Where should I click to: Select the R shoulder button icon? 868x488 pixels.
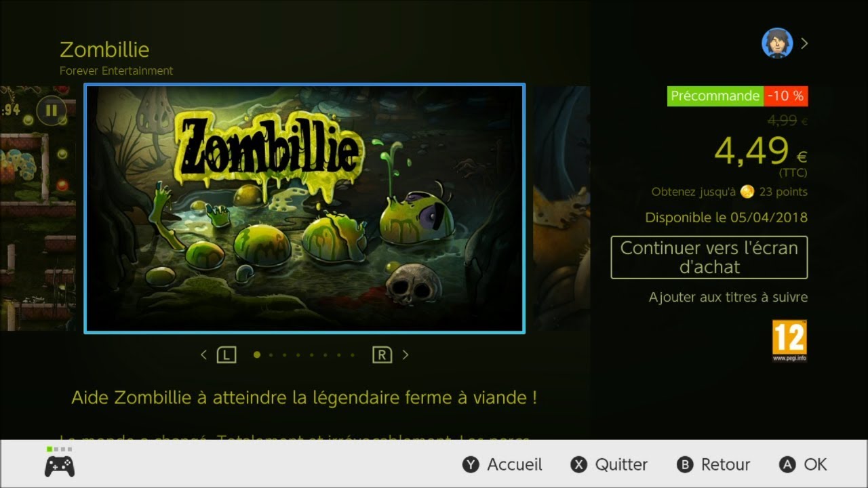[382, 354]
